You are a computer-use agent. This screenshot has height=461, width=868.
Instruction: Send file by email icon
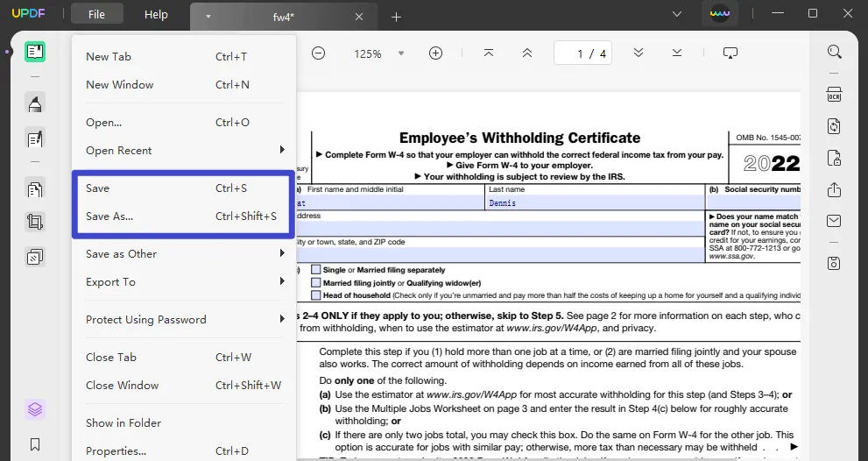[834, 221]
